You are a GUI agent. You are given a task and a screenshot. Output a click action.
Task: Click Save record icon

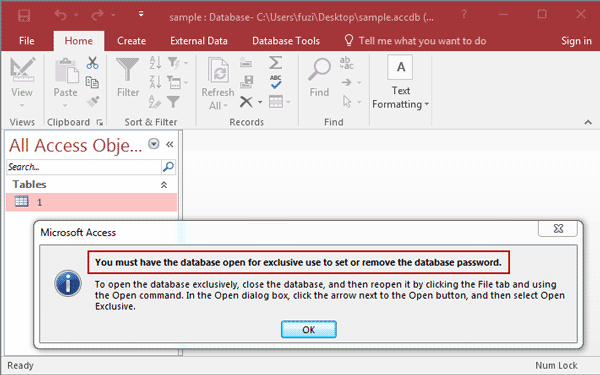coord(246,82)
